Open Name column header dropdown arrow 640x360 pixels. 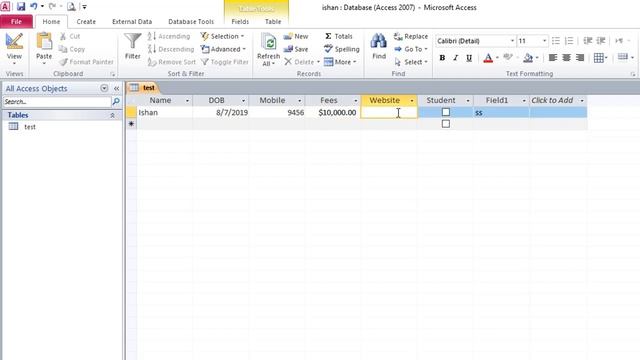pos(187,100)
